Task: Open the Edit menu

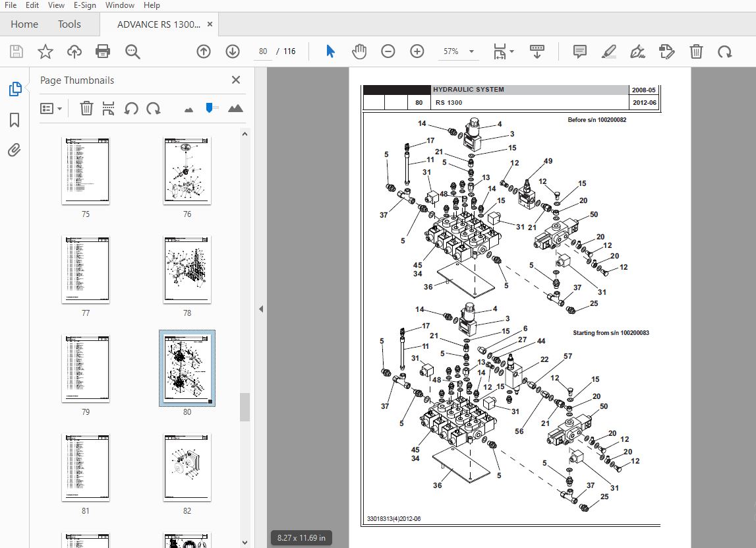Action: (x=32, y=5)
